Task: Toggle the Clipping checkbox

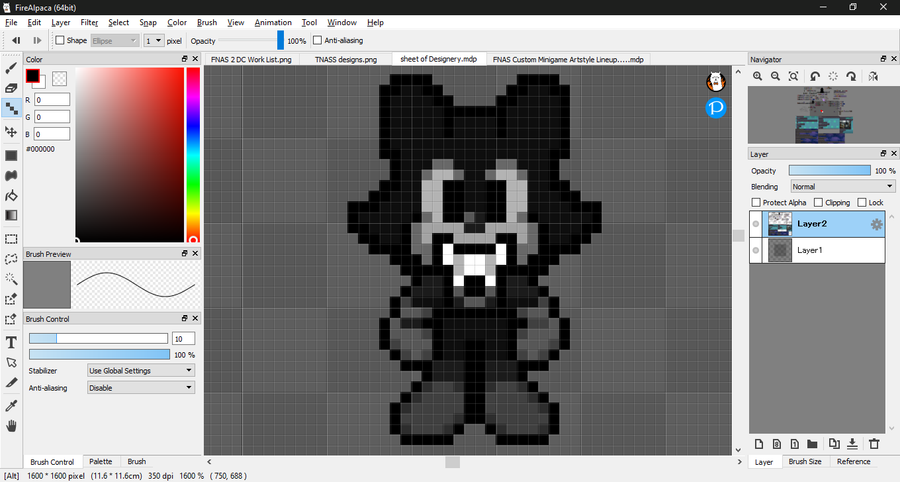Action: (818, 203)
